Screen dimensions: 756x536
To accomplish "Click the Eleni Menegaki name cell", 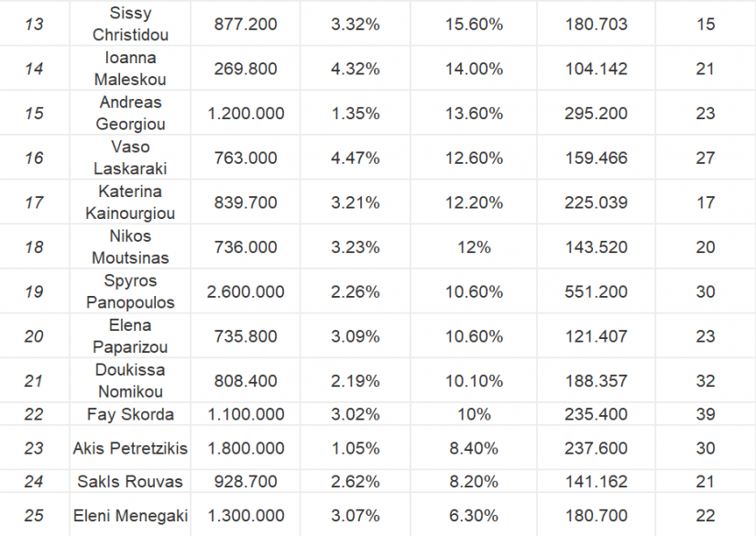I will coord(130,516).
